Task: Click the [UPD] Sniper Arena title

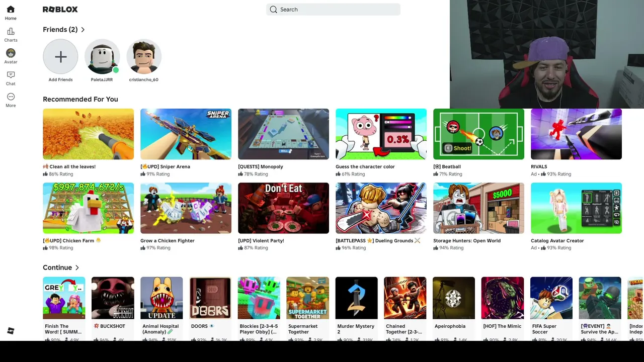Action: coord(165,166)
